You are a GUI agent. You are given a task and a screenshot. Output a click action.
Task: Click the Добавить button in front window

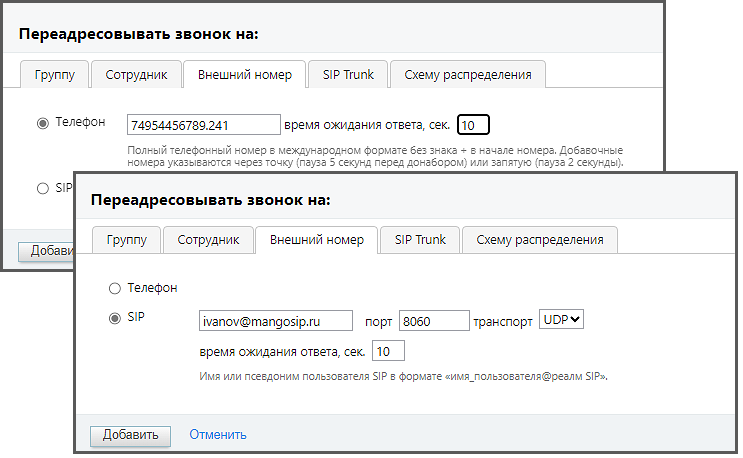pos(130,436)
